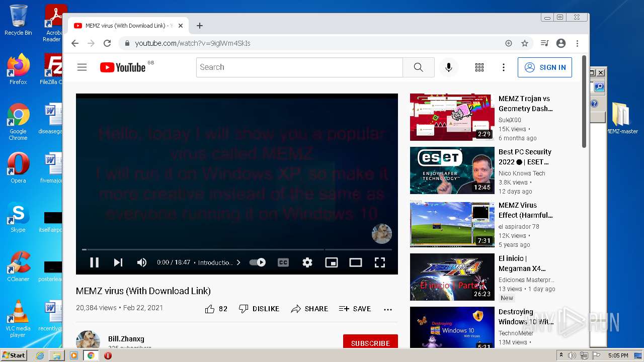Save the video to a playlist
Viewport: 644px width, 362px height.
tap(355, 309)
